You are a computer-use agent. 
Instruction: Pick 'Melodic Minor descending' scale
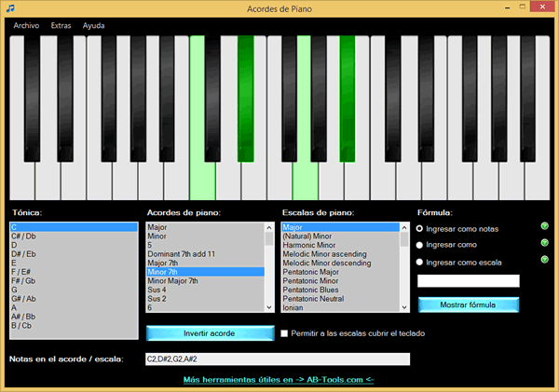[341, 263]
